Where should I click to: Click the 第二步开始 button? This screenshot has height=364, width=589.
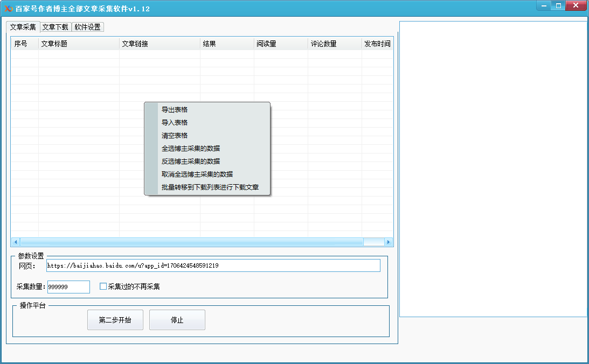pos(115,320)
